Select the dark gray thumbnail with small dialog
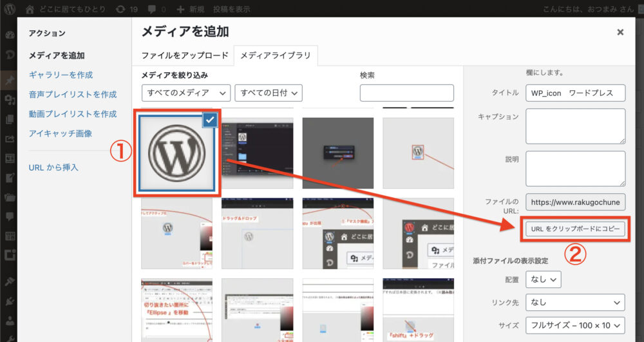The height and width of the screenshot is (342, 644). coord(338,153)
